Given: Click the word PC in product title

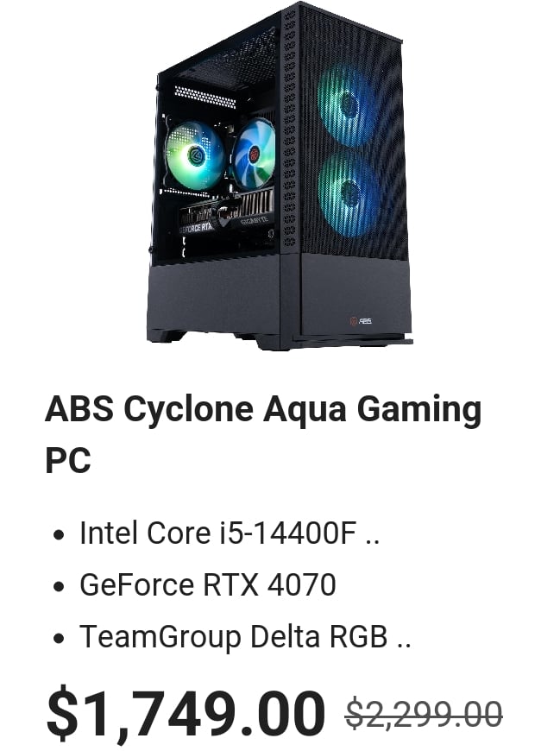Looking at the screenshot, I should point(68,460).
